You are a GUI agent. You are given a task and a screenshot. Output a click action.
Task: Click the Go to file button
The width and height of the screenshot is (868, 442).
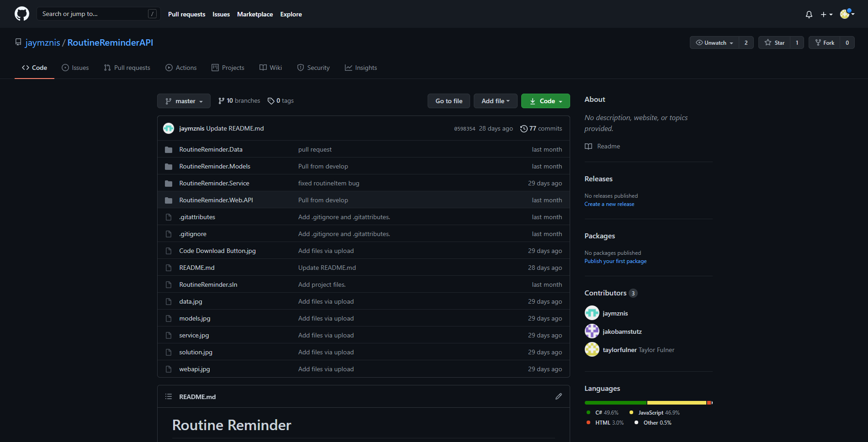pos(449,101)
